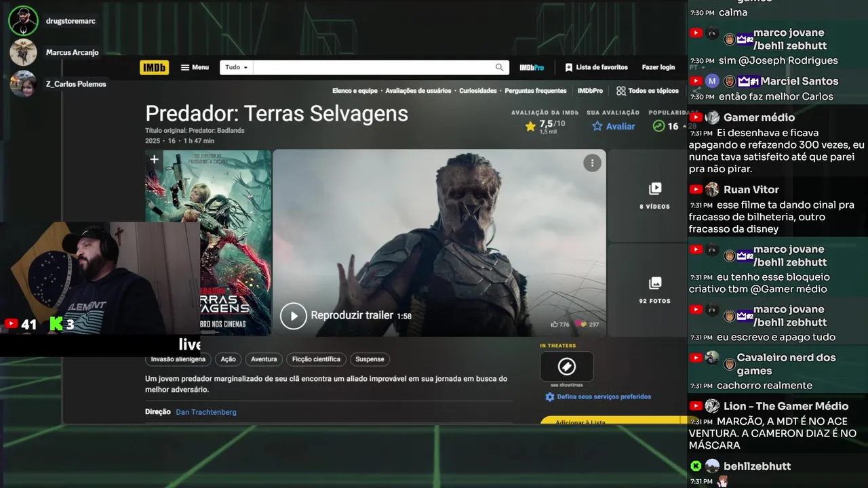The image size is (868, 488).
Task: Click the showtimes ticket icon
Action: coord(566,367)
